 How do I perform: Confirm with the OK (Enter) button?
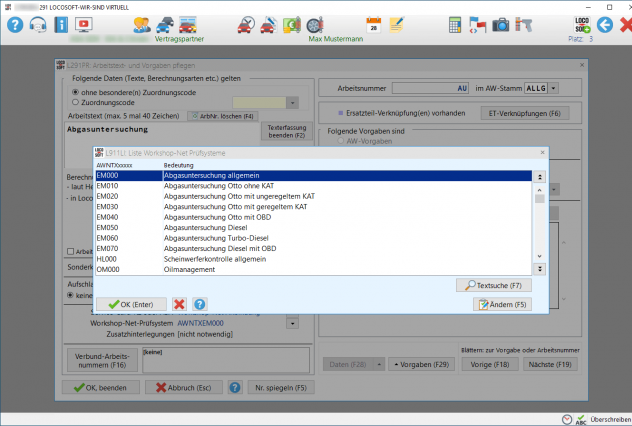pyautogui.click(x=131, y=304)
